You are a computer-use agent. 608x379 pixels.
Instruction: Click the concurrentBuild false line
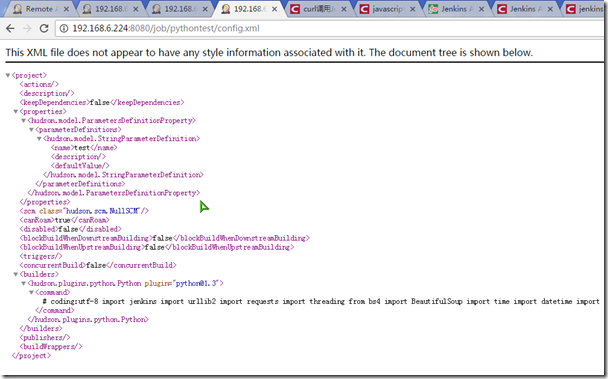click(98, 265)
